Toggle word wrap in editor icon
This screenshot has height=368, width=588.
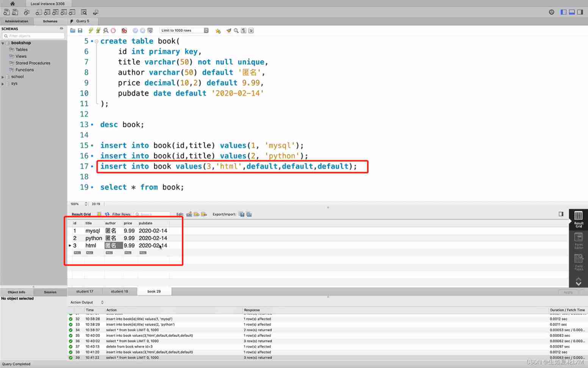[251, 30]
